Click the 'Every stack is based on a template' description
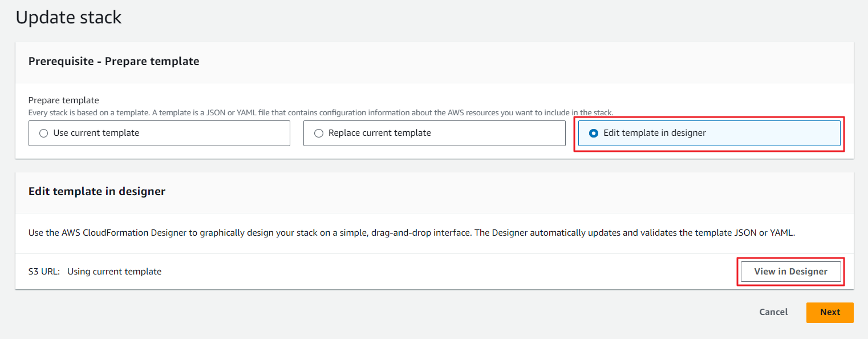This screenshot has height=339, width=868. pyautogui.click(x=321, y=112)
